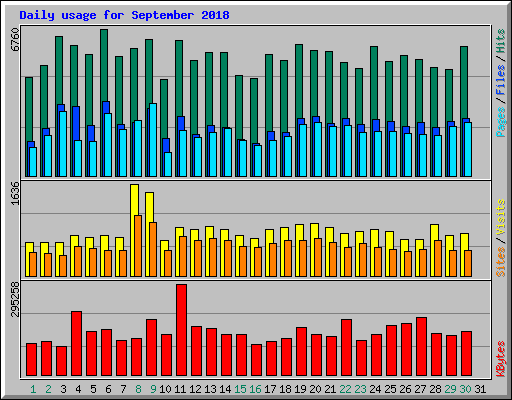Click the yellow "Visits" legend label

(500, 218)
